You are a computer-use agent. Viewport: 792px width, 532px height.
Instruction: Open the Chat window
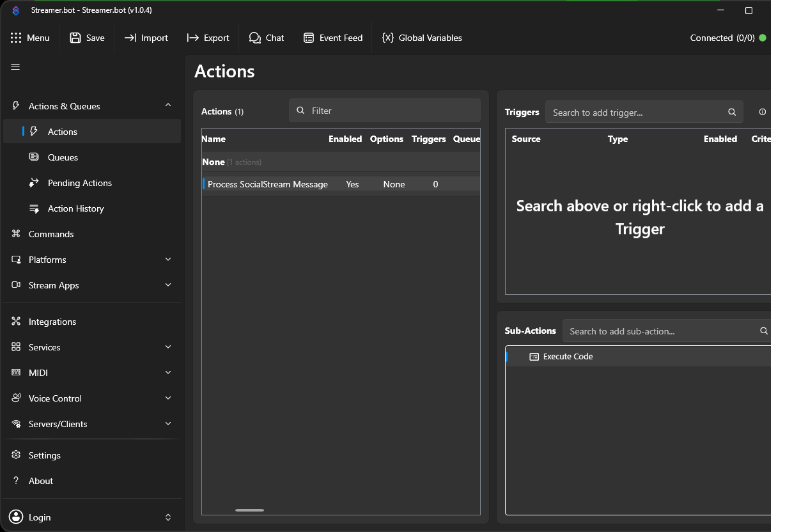coord(267,38)
